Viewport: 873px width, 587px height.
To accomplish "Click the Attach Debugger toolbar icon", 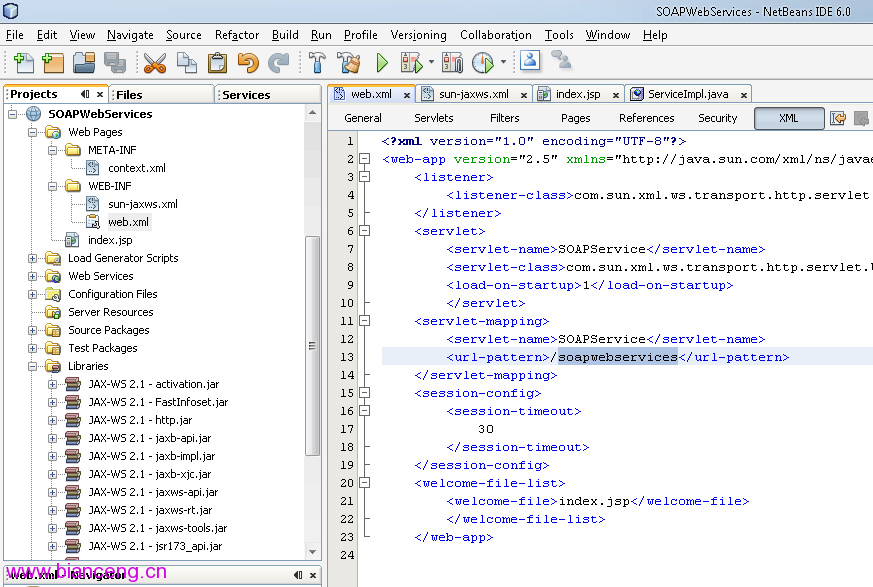I will [x=452, y=62].
